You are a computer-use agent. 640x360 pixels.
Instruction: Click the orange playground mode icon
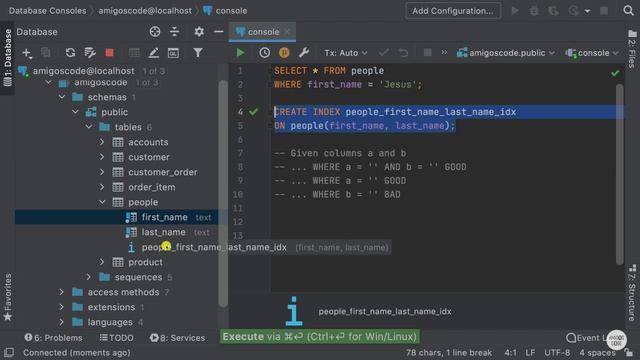284,53
